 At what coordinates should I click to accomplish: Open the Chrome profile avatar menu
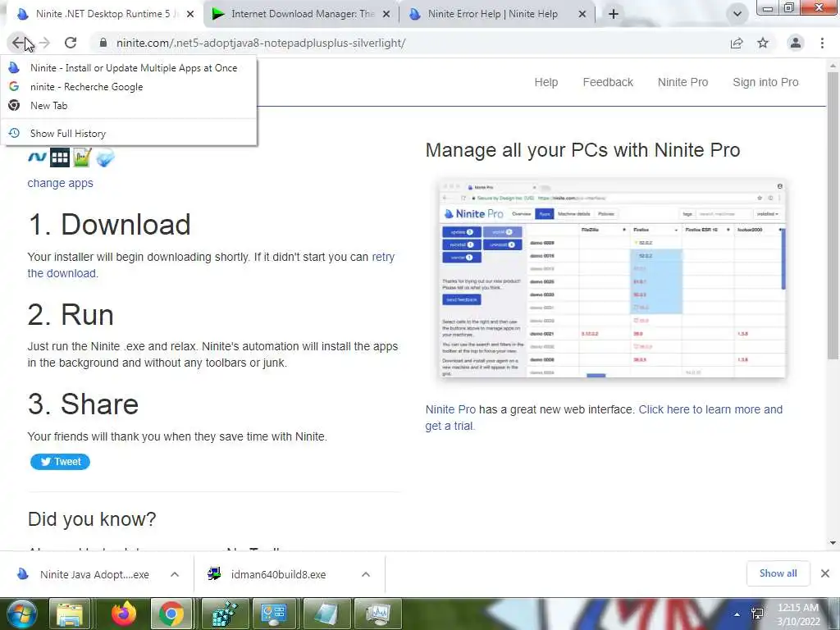tap(796, 43)
